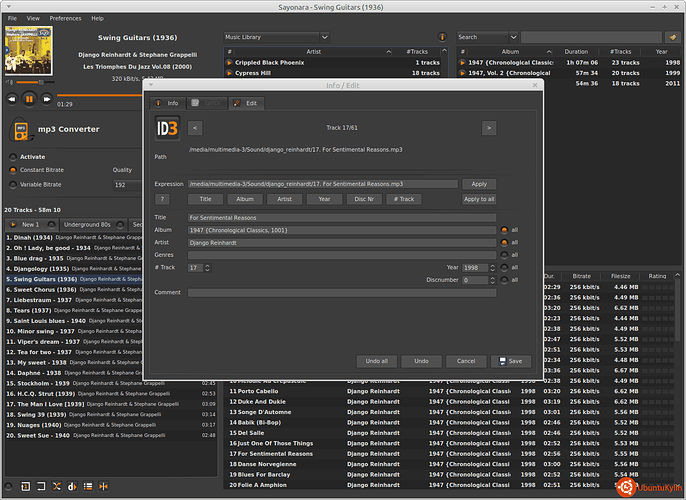Open the Quality 192 dropdown

click(x=127, y=185)
